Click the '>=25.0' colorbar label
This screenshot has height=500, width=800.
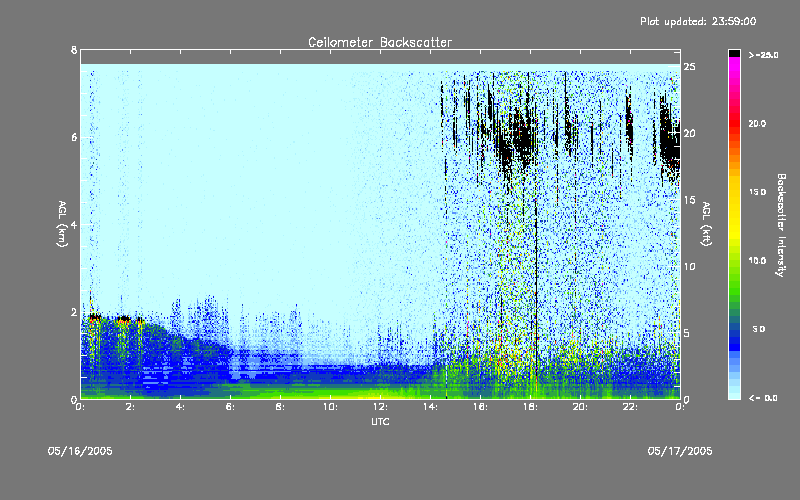click(x=763, y=55)
